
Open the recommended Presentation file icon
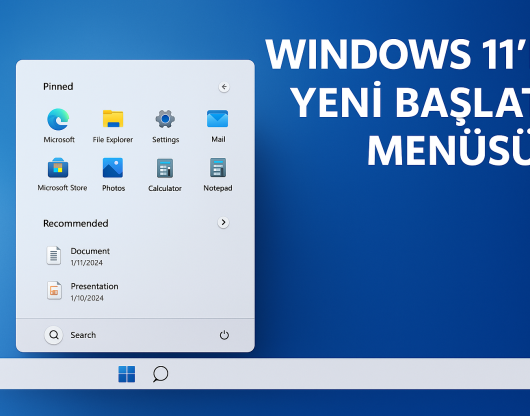point(54,291)
